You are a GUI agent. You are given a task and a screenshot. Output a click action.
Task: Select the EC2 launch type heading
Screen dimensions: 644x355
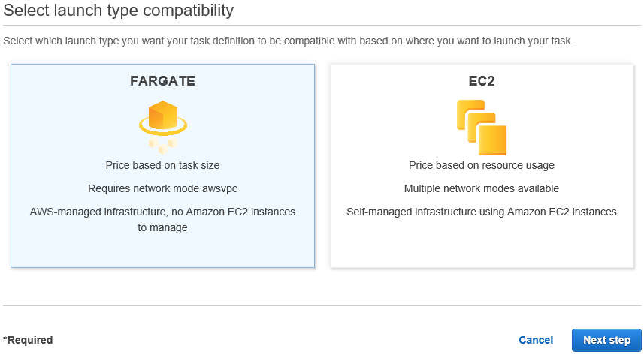481,81
